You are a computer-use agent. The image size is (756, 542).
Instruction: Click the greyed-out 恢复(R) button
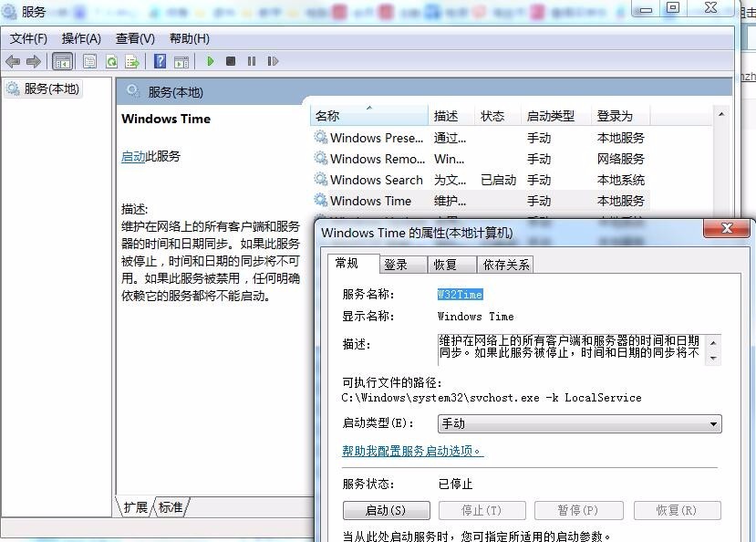[678, 510]
